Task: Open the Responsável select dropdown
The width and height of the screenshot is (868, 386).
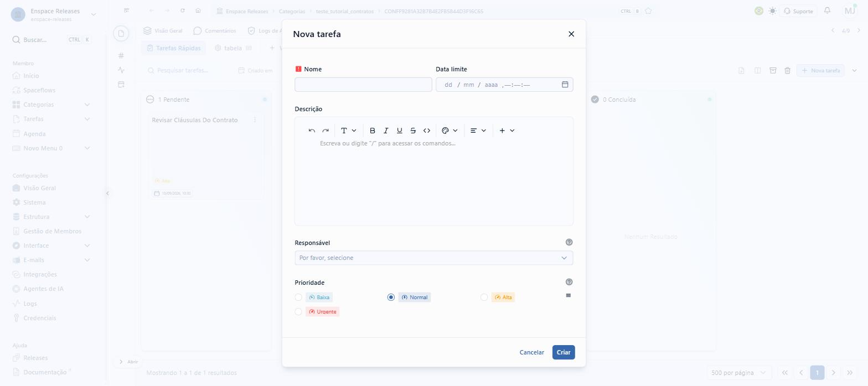Action: point(434,258)
